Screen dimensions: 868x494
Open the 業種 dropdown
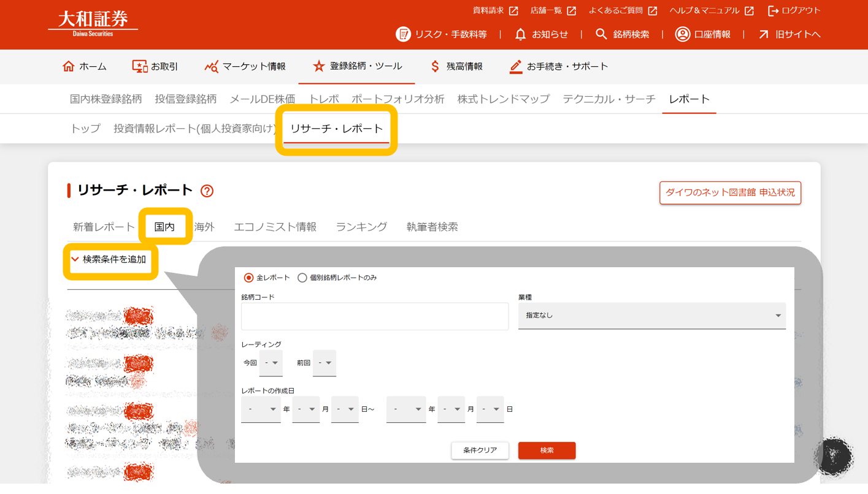click(x=651, y=316)
